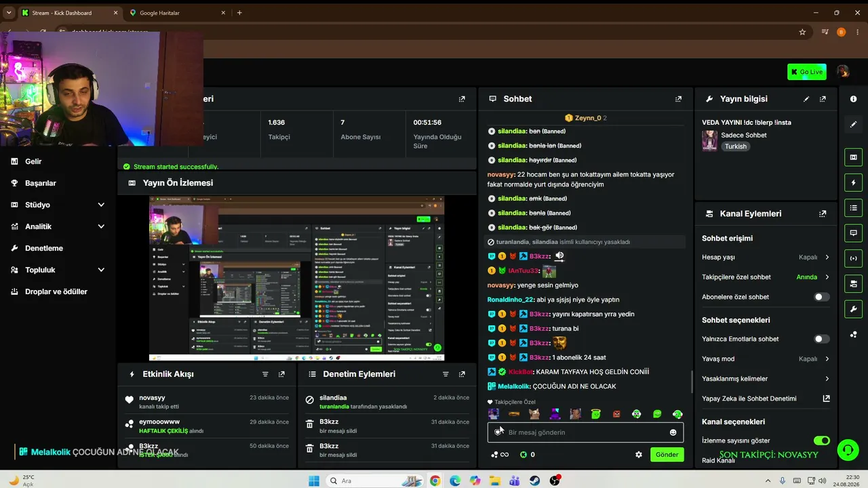Bookmark this page with the star icon
868x488 pixels.
(802, 32)
